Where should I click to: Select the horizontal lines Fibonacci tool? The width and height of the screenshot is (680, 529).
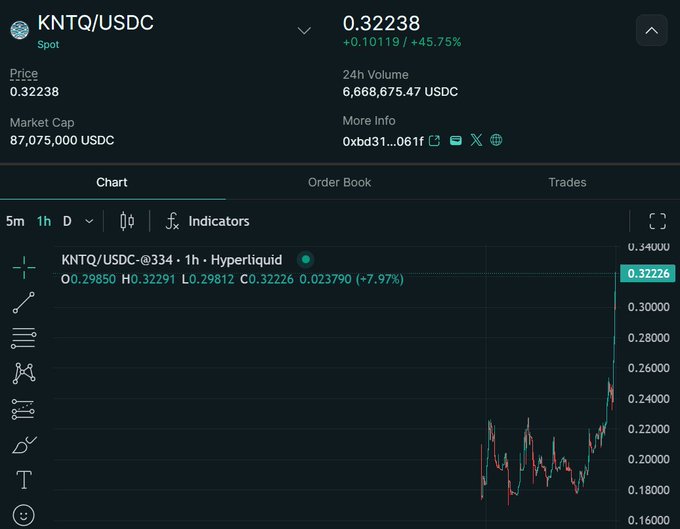[24, 338]
